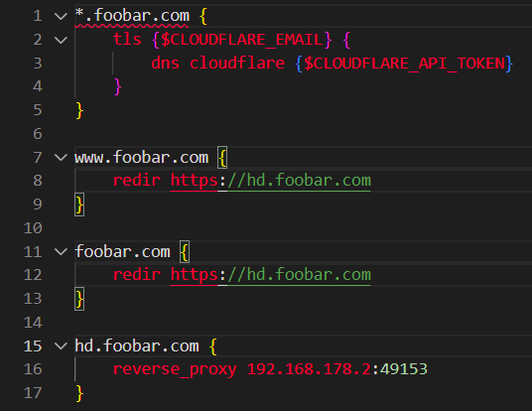Select line number 17 in the gutter

(33, 393)
